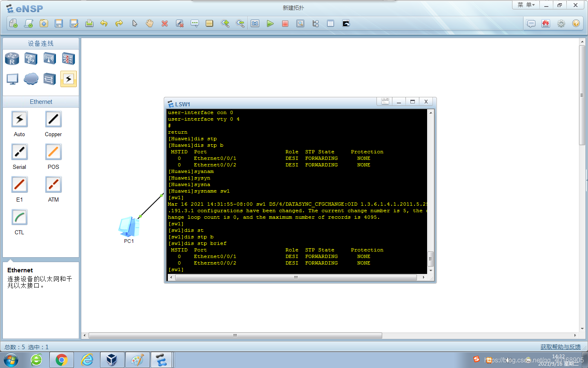Choose the POS cable type
Image resolution: width=588 pixels, height=368 pixels.
coord(53,152)
